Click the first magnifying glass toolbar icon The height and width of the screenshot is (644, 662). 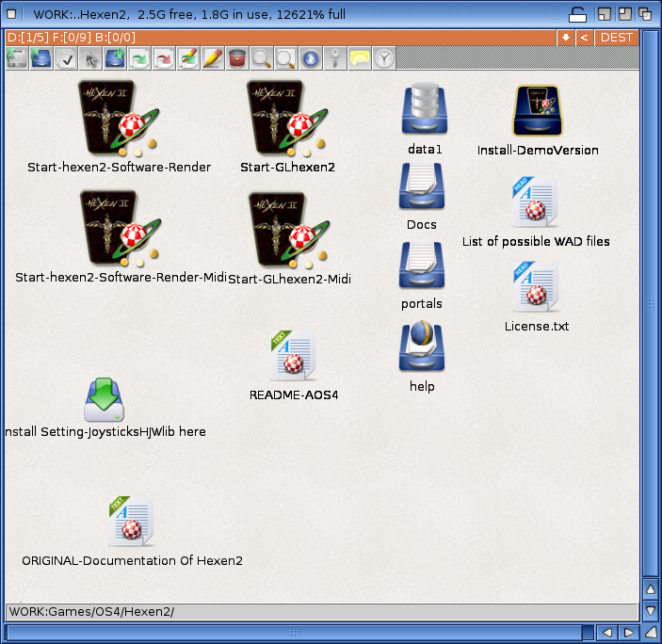(x=262, y=58)
